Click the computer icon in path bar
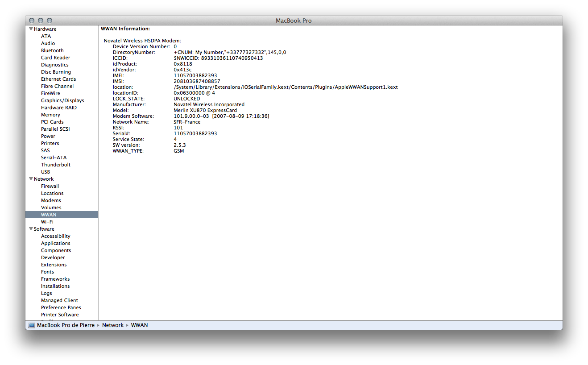 31,325
